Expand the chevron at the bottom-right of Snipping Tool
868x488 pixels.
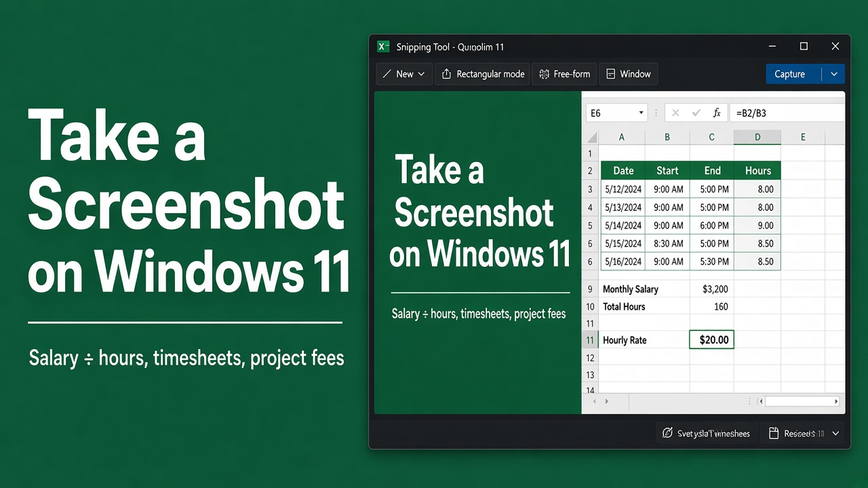835,433
